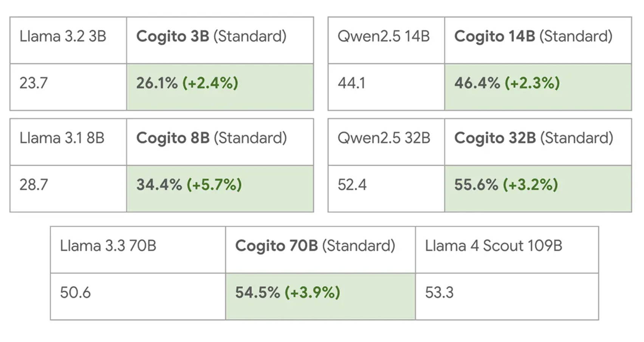Image resolution: width=644 pixels, height=342 pixels.
Task: Click the 44.1 score cell
Action: tap(386, 87)
